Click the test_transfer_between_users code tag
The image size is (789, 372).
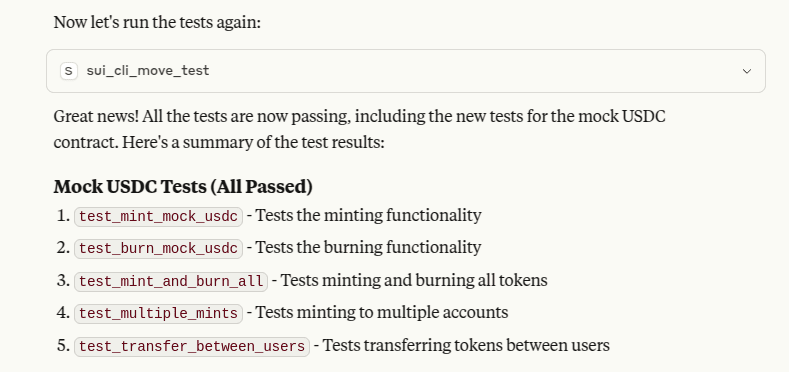[x=192, y=346]
